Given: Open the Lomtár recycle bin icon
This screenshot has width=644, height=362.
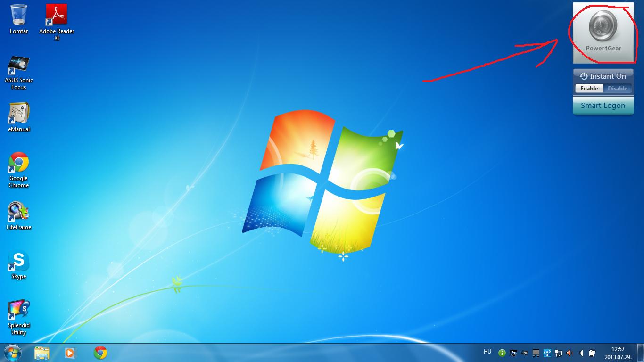Looking at the screenshot, I should 19,19.
